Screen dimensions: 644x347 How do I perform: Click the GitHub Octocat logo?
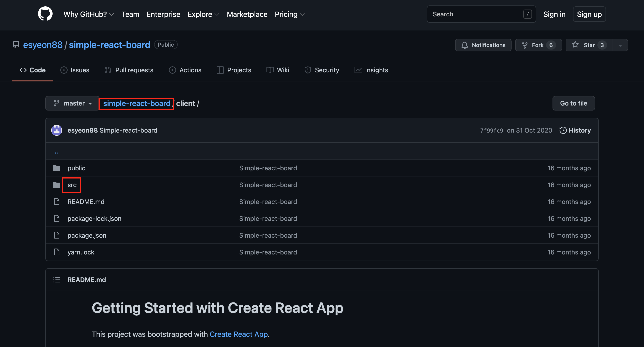[45, 14]
